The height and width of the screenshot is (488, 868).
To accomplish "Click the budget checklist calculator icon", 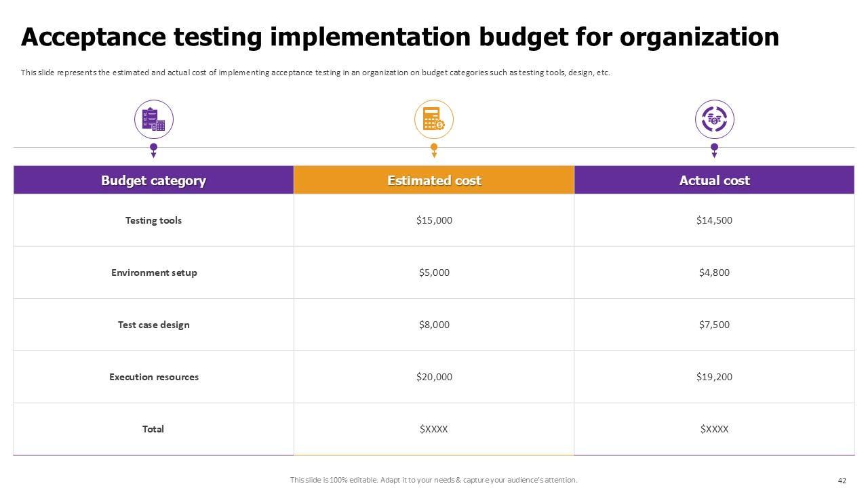I will [x=154, y=119].
